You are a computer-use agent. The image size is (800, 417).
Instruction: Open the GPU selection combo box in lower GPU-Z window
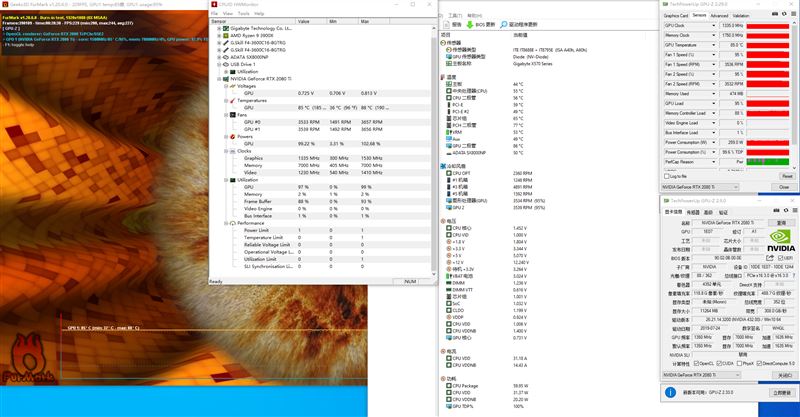click(x=702, y=375)
